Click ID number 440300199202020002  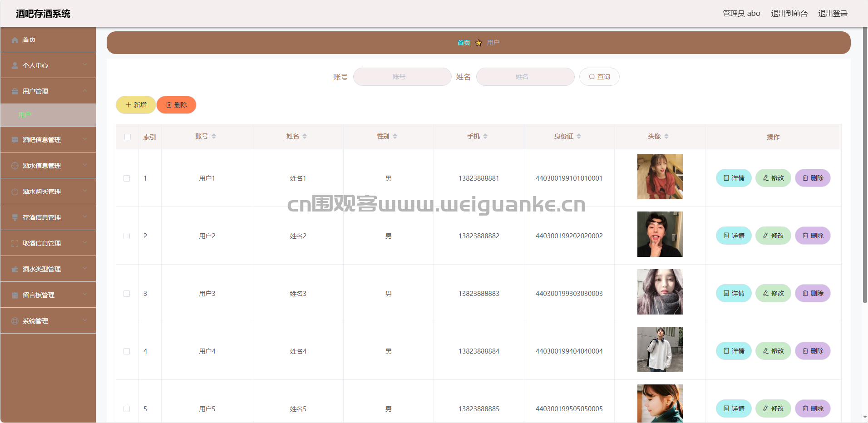coord(569,236)
